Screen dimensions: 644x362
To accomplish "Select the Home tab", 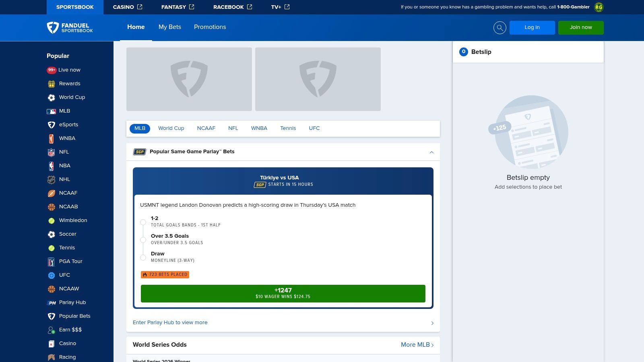I will click(x=136, y=27).
